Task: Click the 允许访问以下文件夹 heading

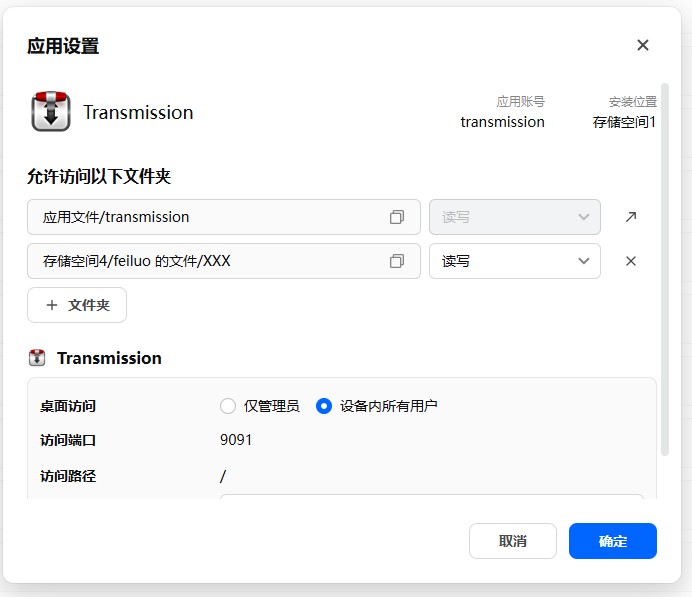Action: [99, 176]
